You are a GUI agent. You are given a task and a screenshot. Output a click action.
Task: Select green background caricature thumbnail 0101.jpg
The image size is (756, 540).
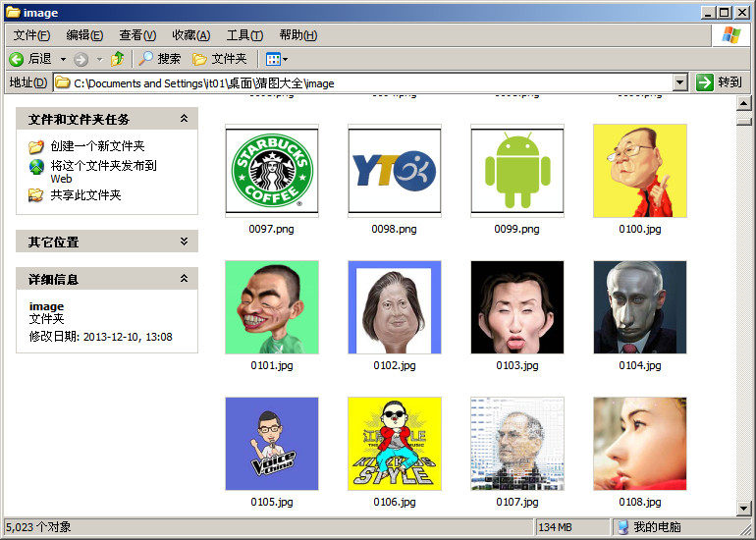(272, 307)
